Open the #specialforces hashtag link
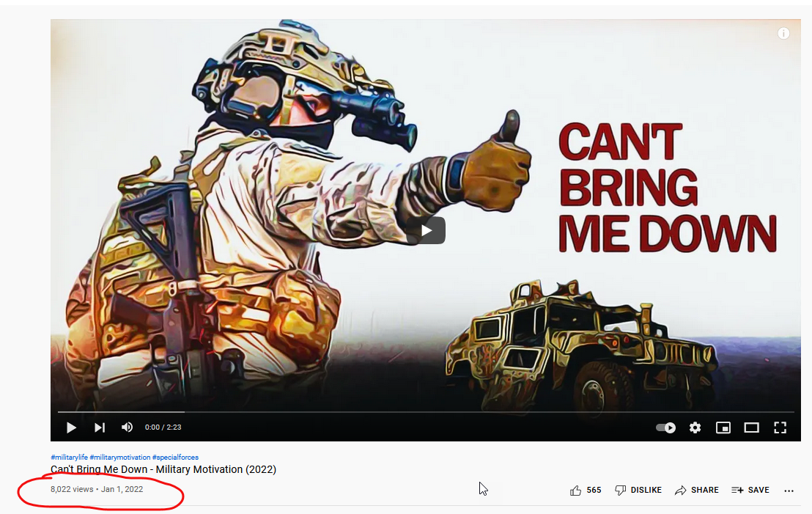This screenshot has width=812, height=514. tap(176, 457)
